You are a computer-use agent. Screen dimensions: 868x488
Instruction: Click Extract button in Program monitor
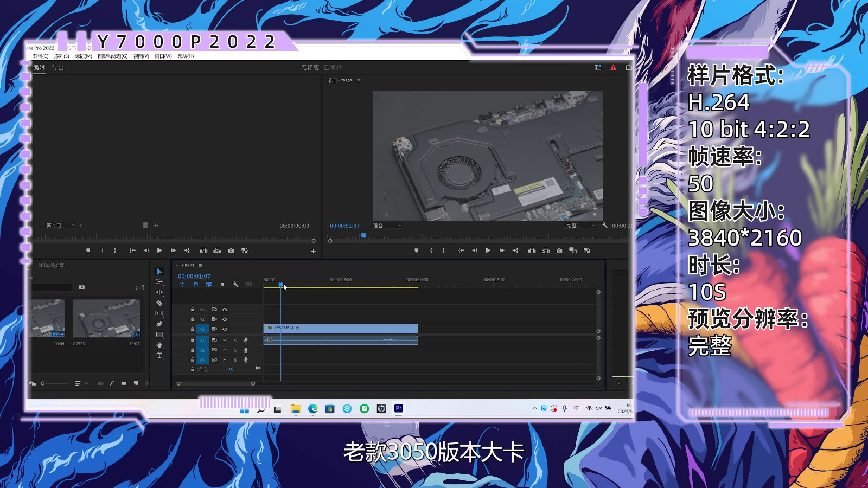tap(546, 251)
